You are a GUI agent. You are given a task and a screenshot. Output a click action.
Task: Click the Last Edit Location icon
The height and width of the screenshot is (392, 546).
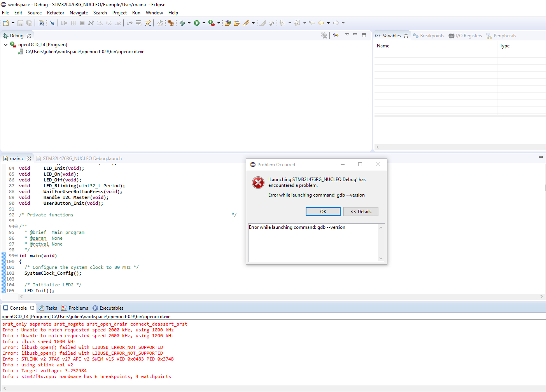pyautogui.click(x=311, y=23)
